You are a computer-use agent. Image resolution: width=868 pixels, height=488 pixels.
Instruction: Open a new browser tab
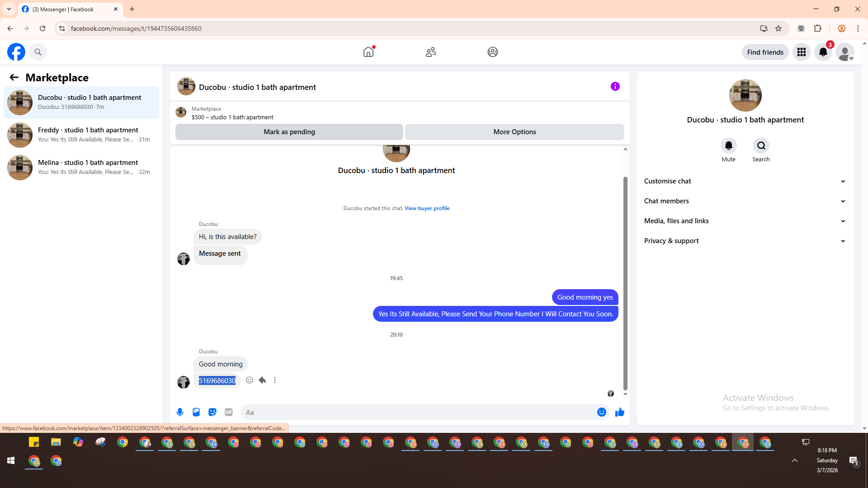(x=132, y=9)
